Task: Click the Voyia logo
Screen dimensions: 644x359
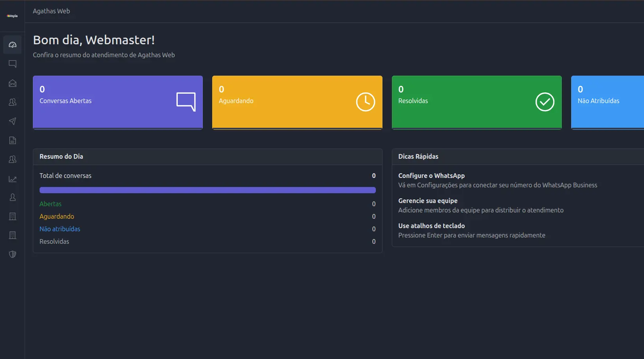Action: (12, 16)
